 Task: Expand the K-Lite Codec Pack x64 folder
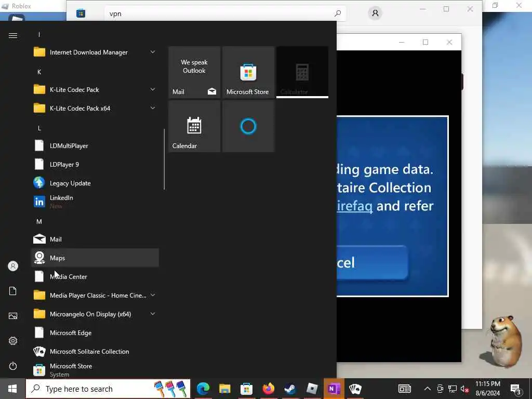tap(95, 108)
